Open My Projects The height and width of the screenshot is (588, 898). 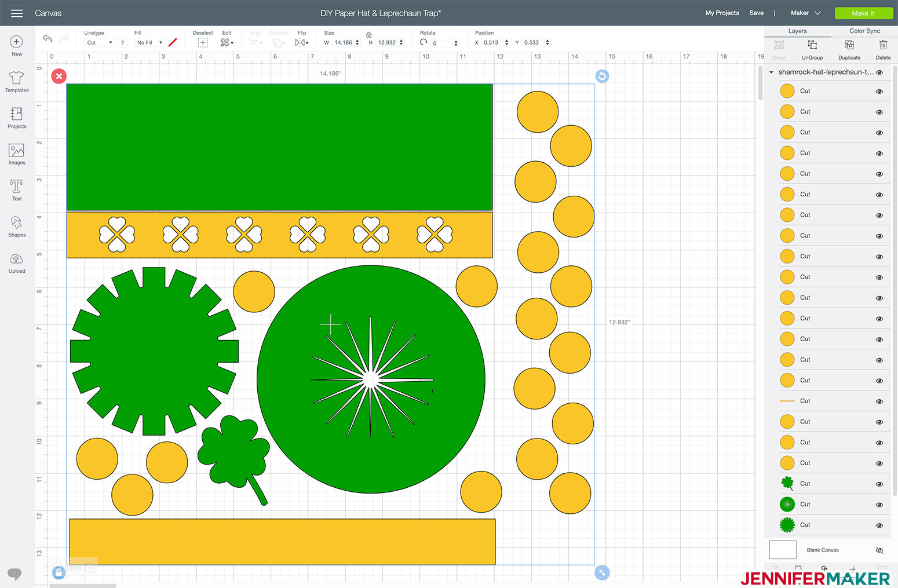(722, 13)
